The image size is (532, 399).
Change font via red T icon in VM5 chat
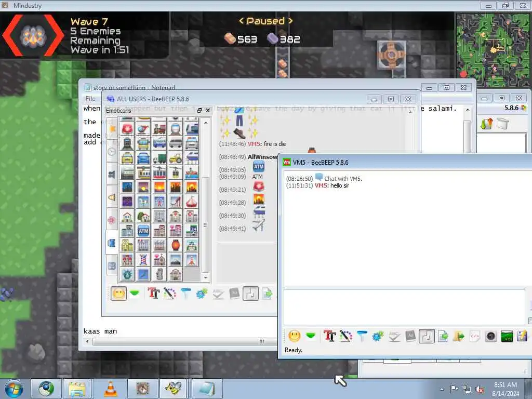(x=329, y=336)
